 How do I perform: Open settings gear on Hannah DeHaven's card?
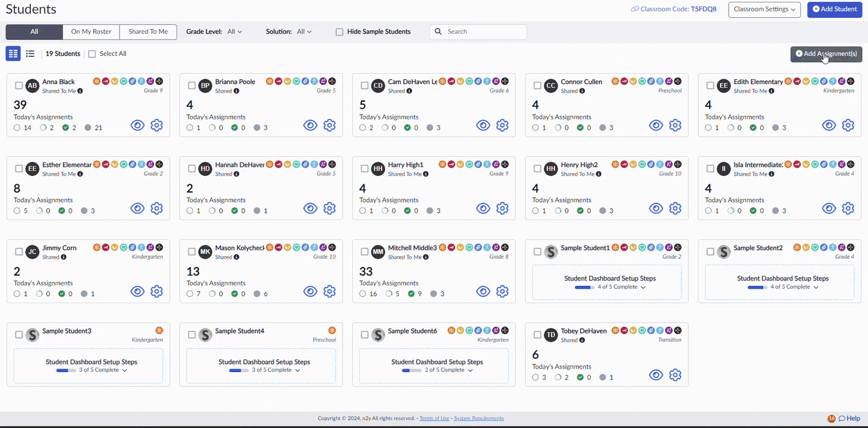click(x=330, y=209)
